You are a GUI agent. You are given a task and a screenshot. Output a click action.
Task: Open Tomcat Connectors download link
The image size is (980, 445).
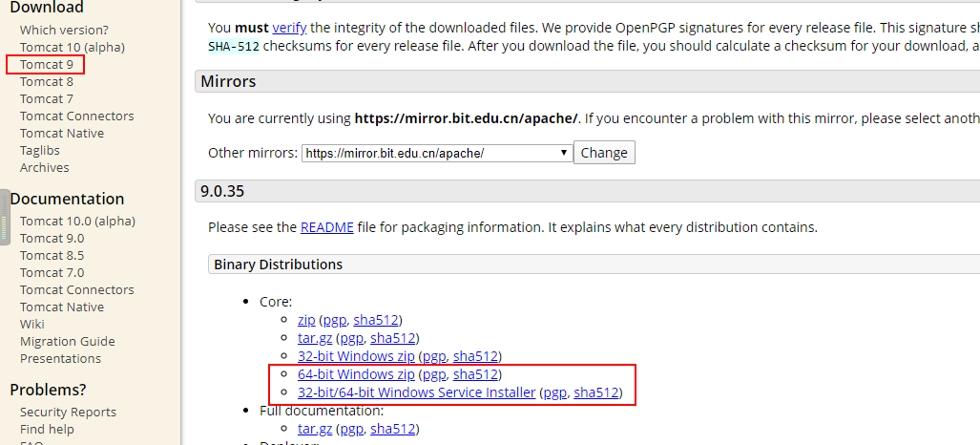[x=76, y=116]
